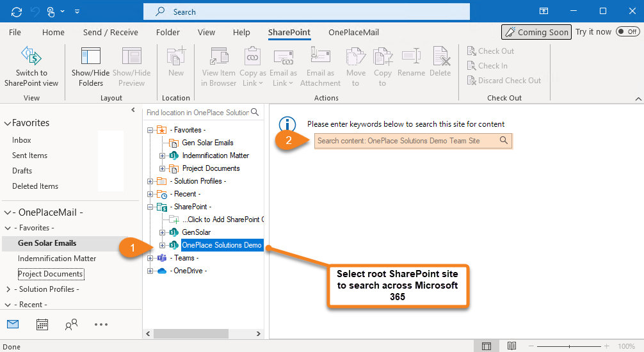Collapse the Favorites section in folder pane

click(8, 124)
